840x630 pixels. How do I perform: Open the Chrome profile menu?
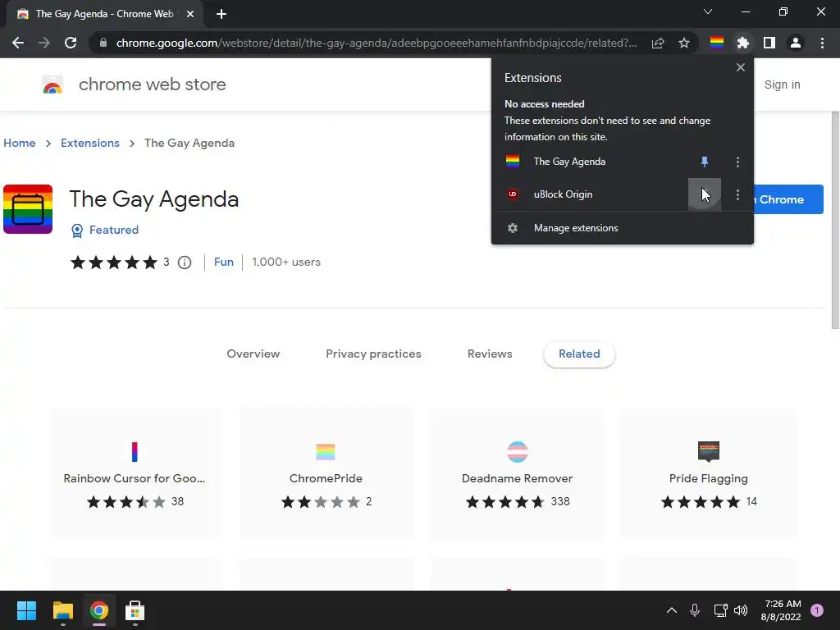[796, 43]
